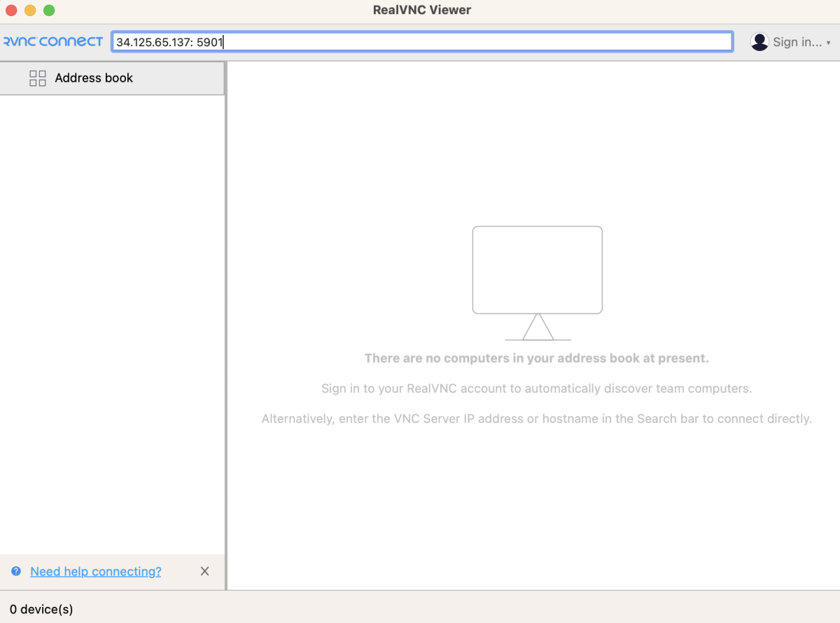This screenshot has width=840, height=623.
Task: Click the RVNC Connect logo
Action: pyautogui.click(x=52, y=41)
